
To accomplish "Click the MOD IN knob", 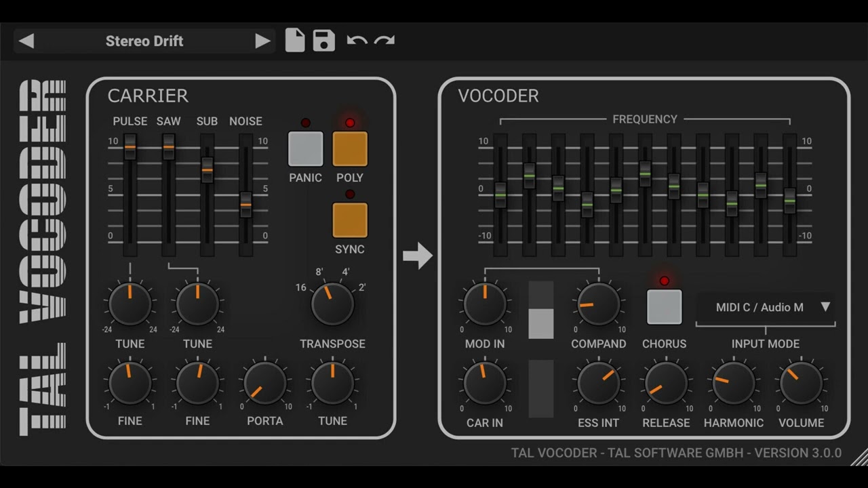I will (485, 304).
